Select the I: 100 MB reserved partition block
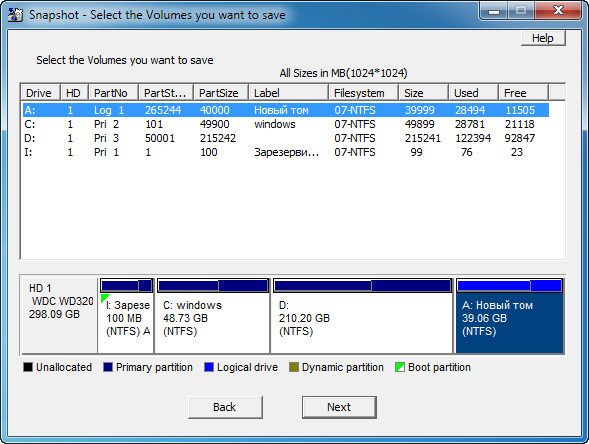This screenshot has width=589, height=444. click(126, 316)
